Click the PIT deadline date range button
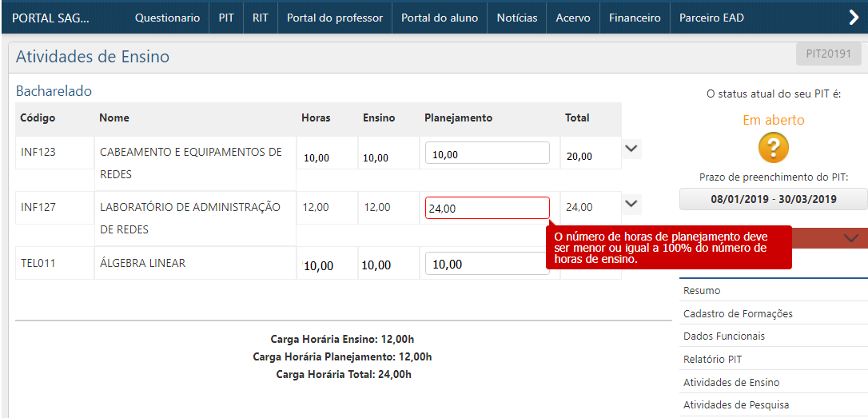This screenshot has width=868, height=418. click(x=773, y=199)
